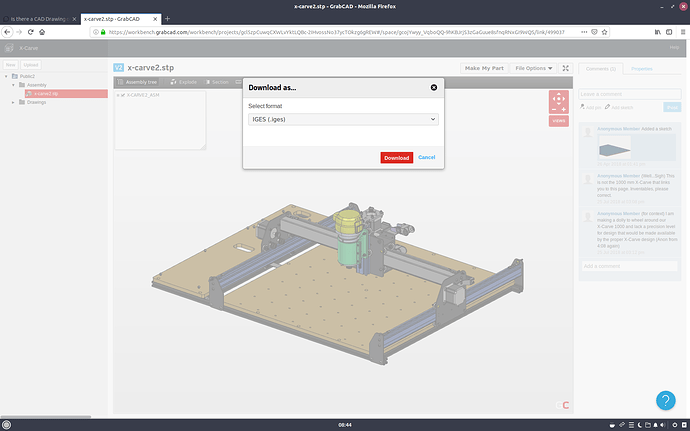Viewport: 690px width, 431px height.
Task: Focus the Add a comment reply field
Action: coord(630,266)
